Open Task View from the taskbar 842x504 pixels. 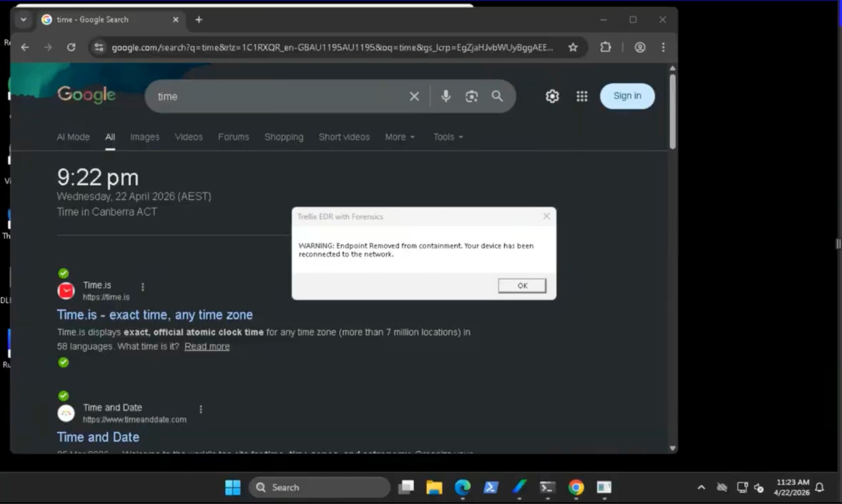click(x=406, y=488)
